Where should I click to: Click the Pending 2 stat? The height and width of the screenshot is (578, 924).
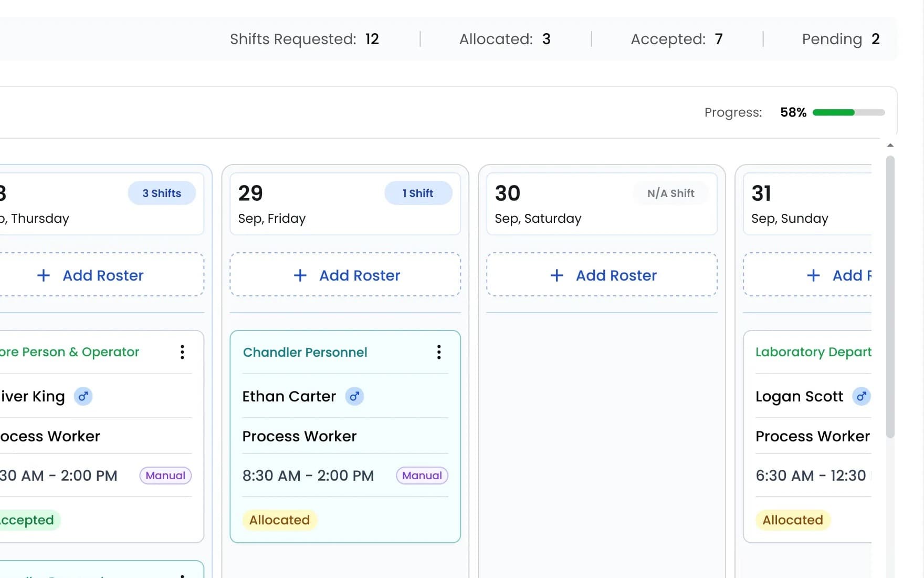coord(841,39)
